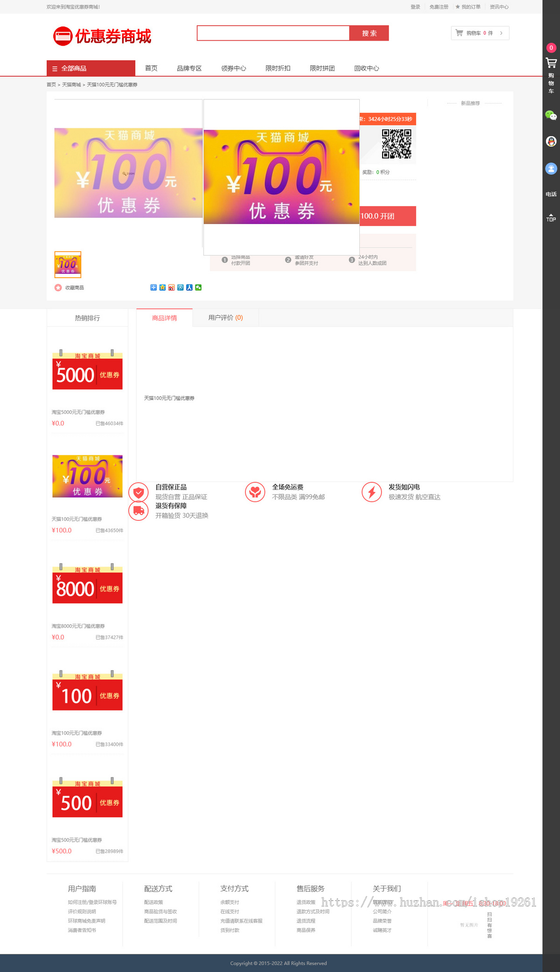The image size is (560, 972).
Task: Click the header cart icon beside 购物车
Action: pyautogui.click(x=459, y=33)
